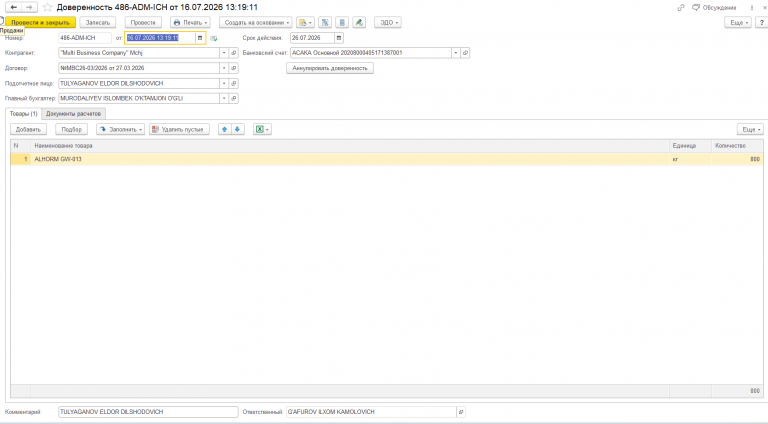Click the Добавить button
Viewport: 768px width, 424px height.
[28, 129]
